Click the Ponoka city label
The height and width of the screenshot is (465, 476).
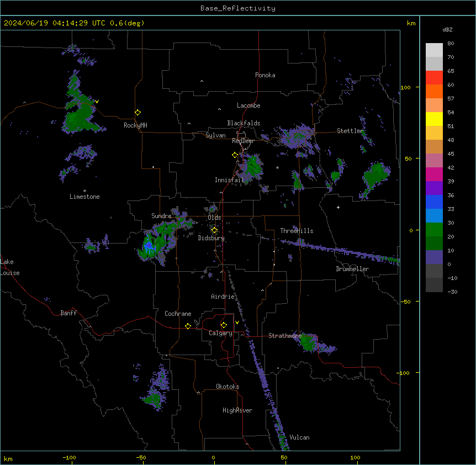tap(265, 75)
